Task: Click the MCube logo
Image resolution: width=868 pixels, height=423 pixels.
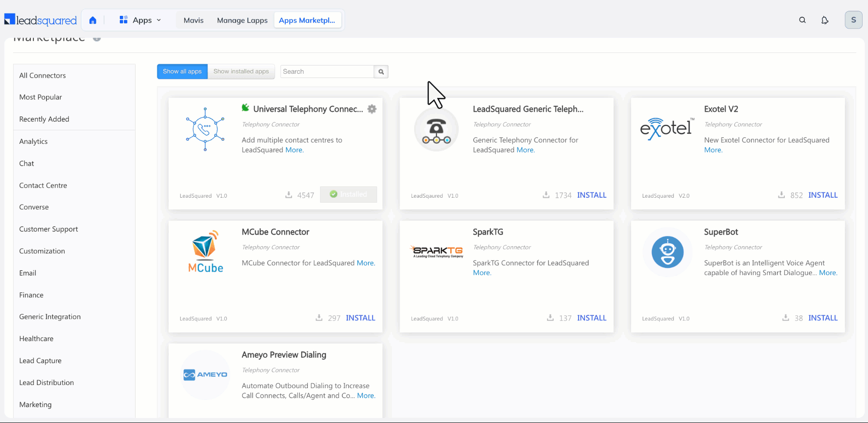Action: 206,252
